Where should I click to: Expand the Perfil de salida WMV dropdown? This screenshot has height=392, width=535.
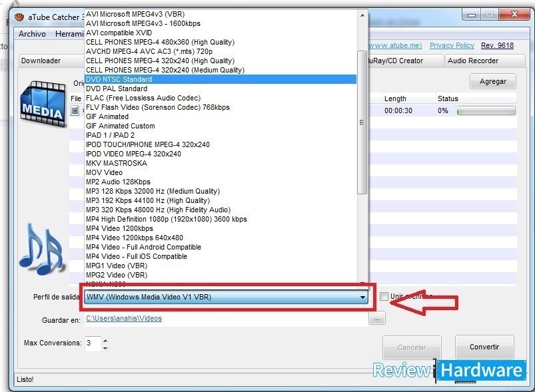pyautogui.click(x=362, y=297)
